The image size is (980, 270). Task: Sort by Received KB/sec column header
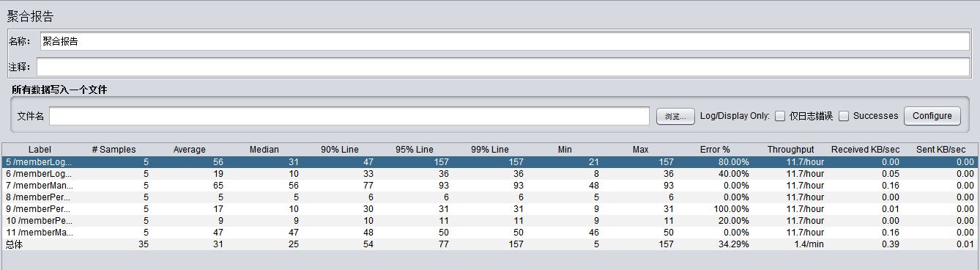tap(865, 150)
